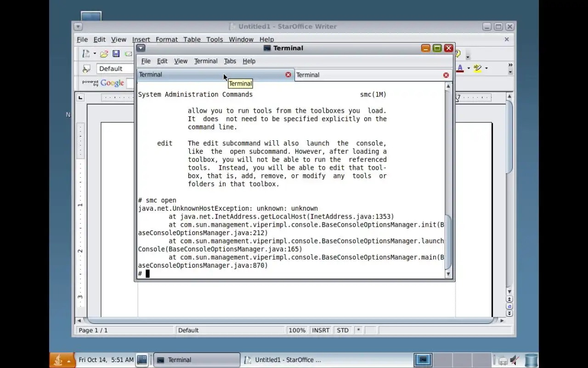Open the Terminal View menu
This screenshot has height=368, width=588.
click(181, 61)
